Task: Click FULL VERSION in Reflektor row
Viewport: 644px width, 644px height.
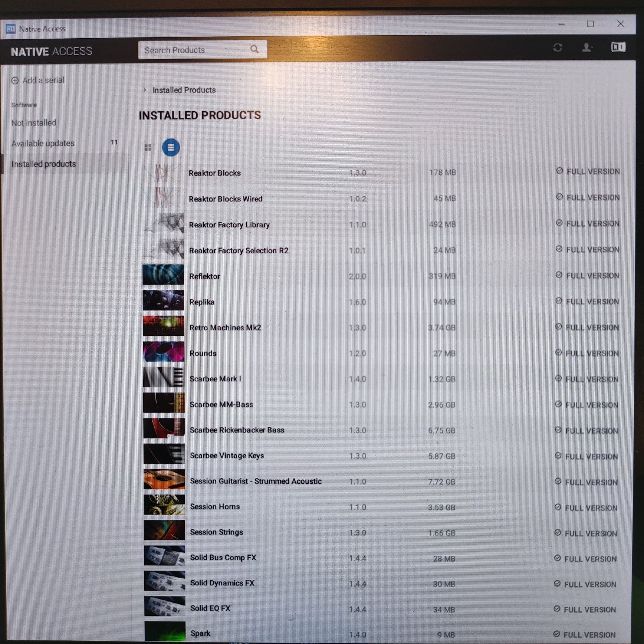Action: (592, 276)
